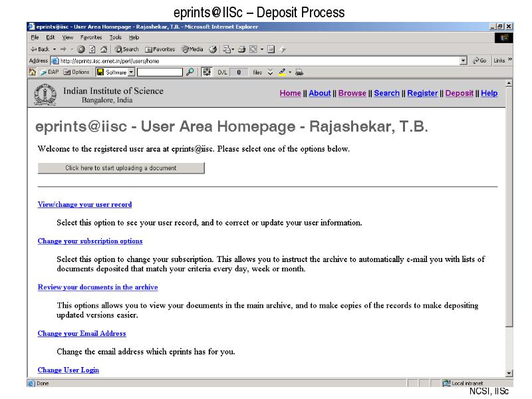Click the page scrollbar up arrow

pos(509,82)
